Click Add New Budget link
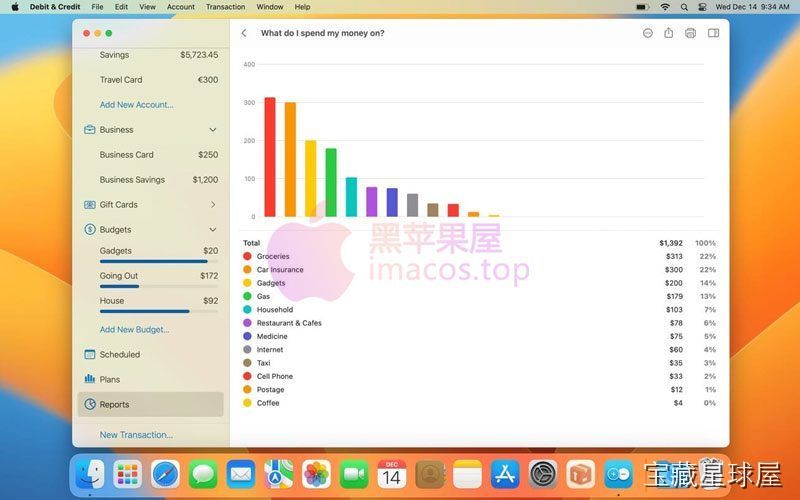The height and width of the screenshot is (500, 800). pos(134,330)
